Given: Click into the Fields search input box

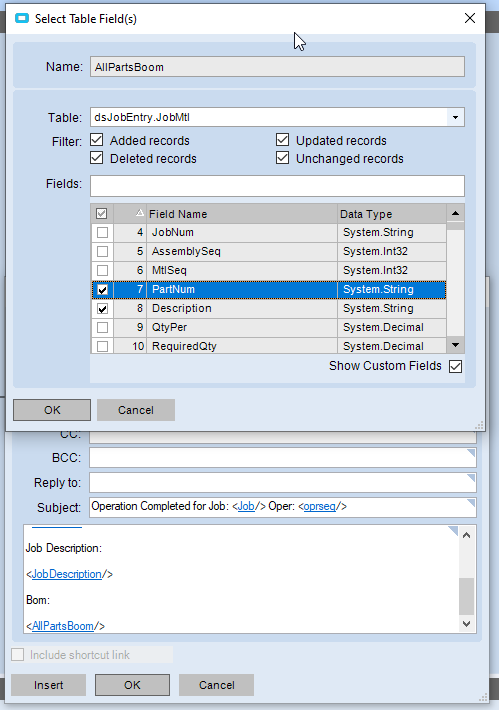Looking at the screenshot, I should click(277, 186).
